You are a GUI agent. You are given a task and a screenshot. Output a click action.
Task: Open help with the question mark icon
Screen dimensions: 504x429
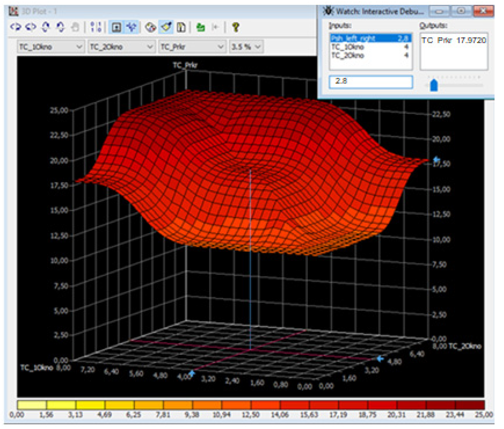pyautogui.click(x=235, y=27)
